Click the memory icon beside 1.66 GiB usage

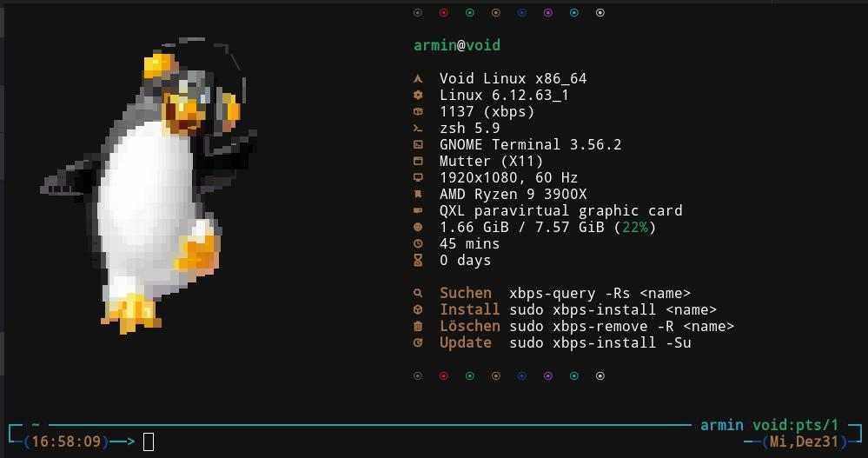coord(418,227)
